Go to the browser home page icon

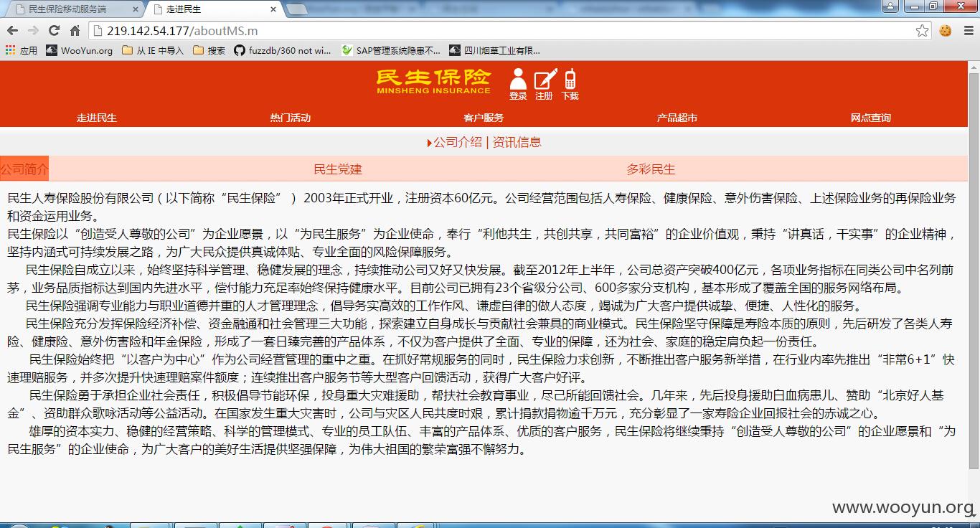[x=75, y=31]
